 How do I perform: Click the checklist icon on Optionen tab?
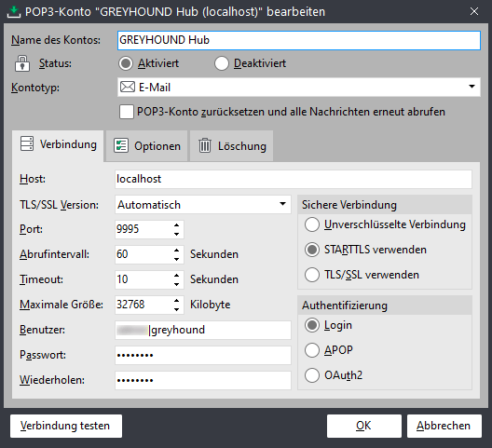coord(121,146)
